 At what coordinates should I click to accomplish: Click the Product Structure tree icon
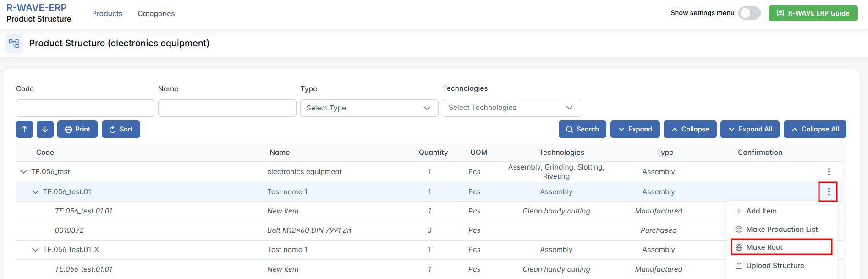point(14,44)
